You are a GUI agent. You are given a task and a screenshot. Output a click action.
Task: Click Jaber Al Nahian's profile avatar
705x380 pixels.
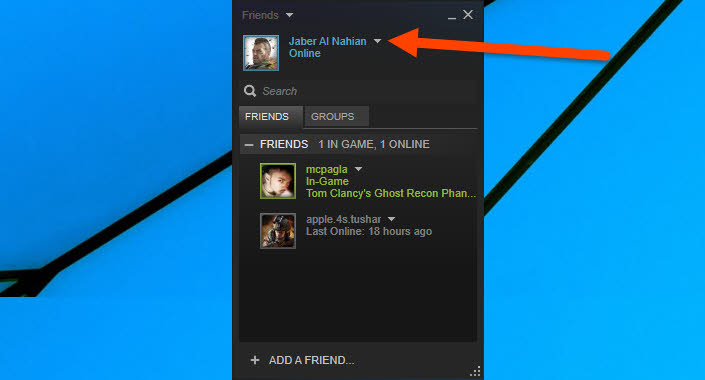coord(261,53)
